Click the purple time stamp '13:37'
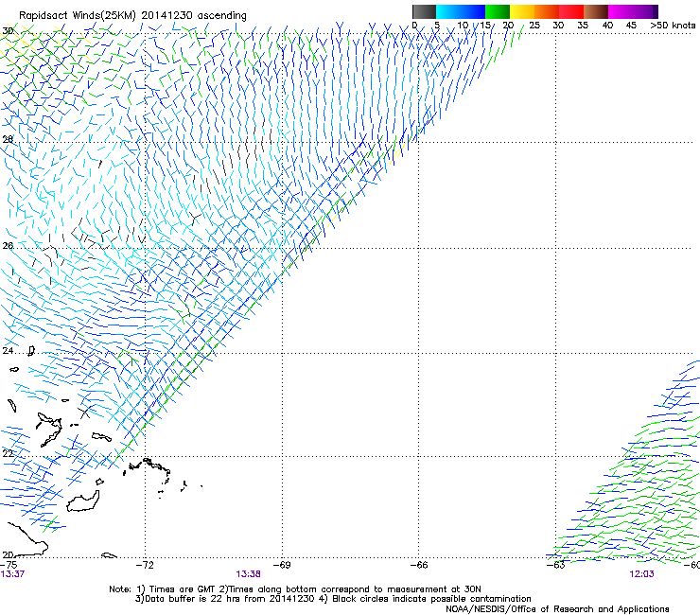 [12, 574]
